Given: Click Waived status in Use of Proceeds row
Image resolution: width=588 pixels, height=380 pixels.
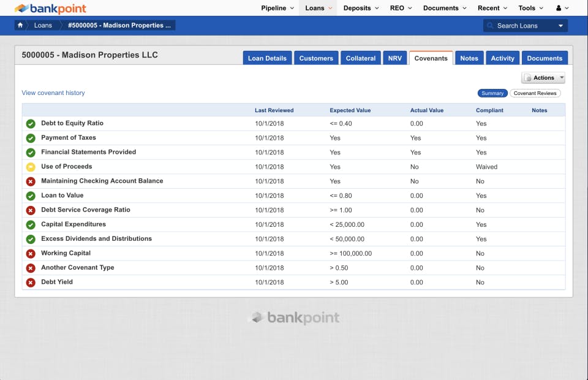Looking at the screenshot, I should click(x=487, y=167).
